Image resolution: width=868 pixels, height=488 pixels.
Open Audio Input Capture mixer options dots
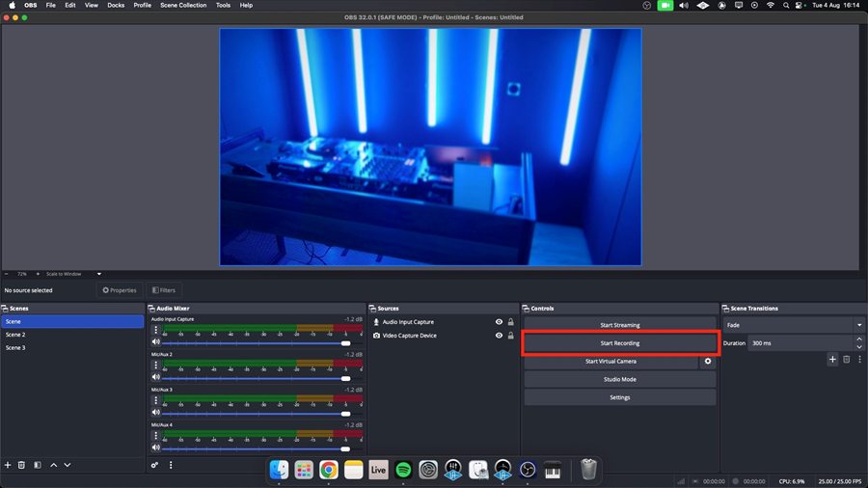click(x=155, y=330)
